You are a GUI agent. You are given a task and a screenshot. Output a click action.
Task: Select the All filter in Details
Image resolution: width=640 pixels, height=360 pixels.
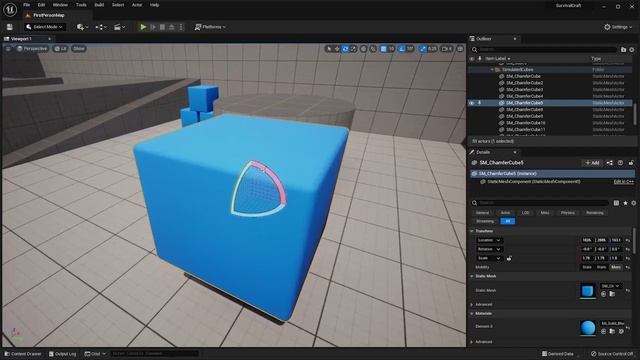pyautogui.click(x=508, y=221)
